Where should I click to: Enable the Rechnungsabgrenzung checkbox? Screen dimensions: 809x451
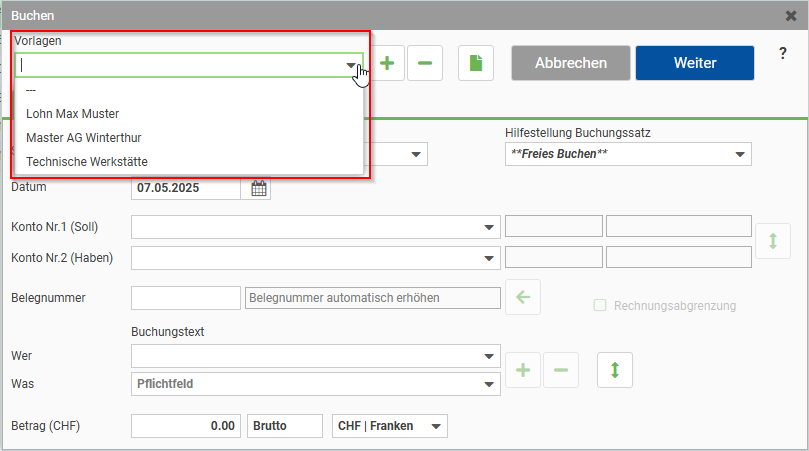[600, 306]
